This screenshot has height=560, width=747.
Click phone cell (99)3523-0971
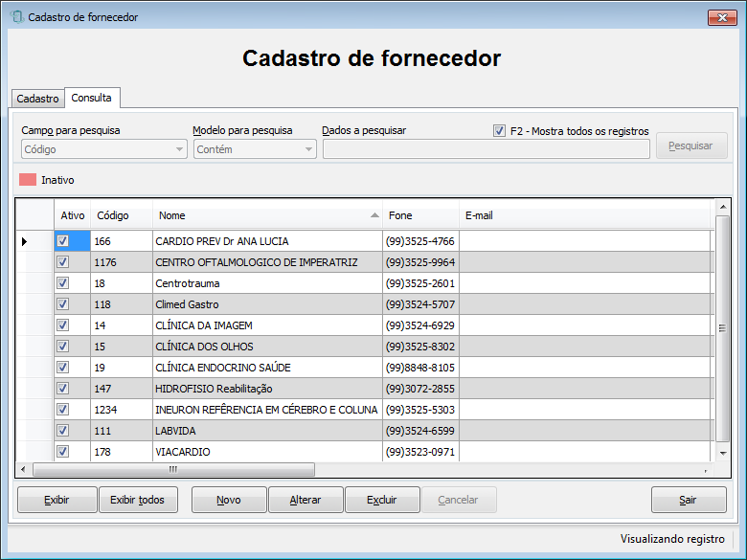420,452
